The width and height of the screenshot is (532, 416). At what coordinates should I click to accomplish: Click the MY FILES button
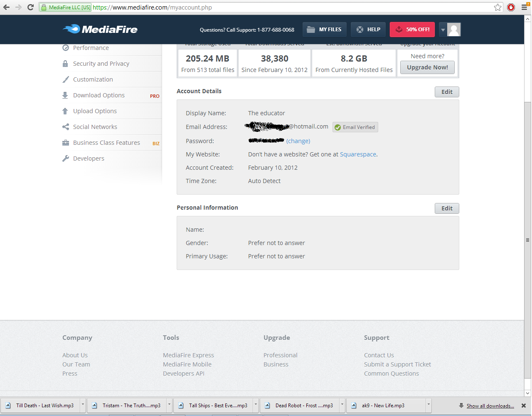click(x=324, y=30)
